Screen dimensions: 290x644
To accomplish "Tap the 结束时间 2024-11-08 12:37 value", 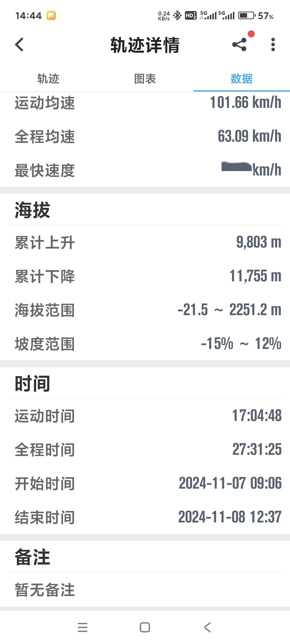I will (x=230, y=517).
